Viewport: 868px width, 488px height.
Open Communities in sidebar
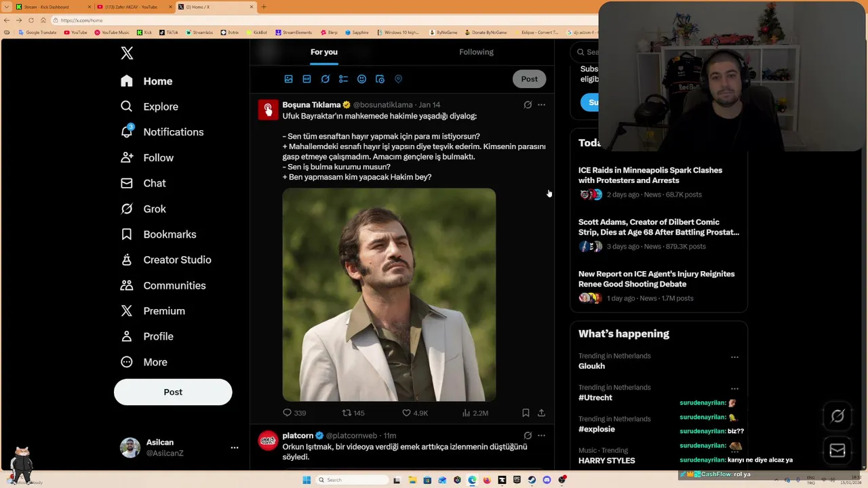[x=163, y=285]
